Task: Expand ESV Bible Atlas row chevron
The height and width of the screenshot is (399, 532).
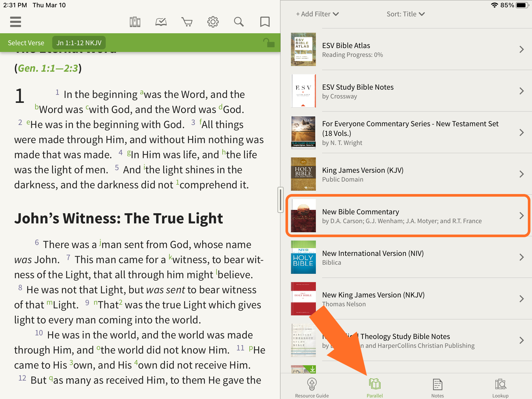Action: 522,49
